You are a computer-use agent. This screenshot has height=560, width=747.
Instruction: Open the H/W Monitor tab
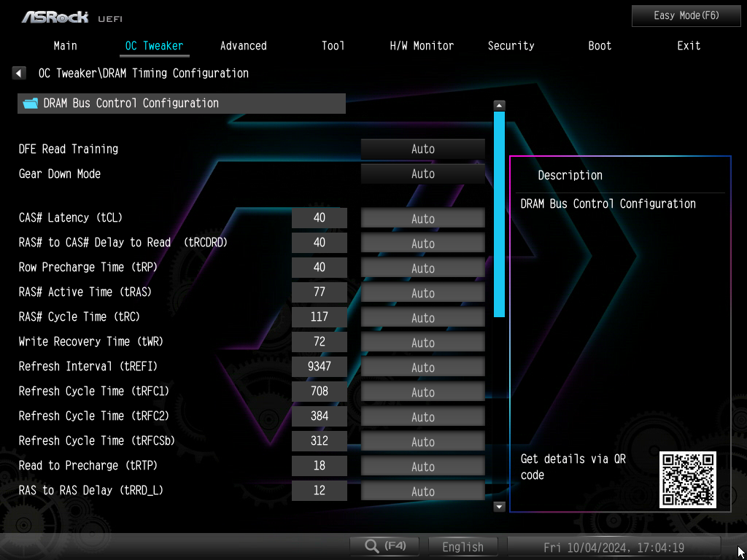(422, 45)
